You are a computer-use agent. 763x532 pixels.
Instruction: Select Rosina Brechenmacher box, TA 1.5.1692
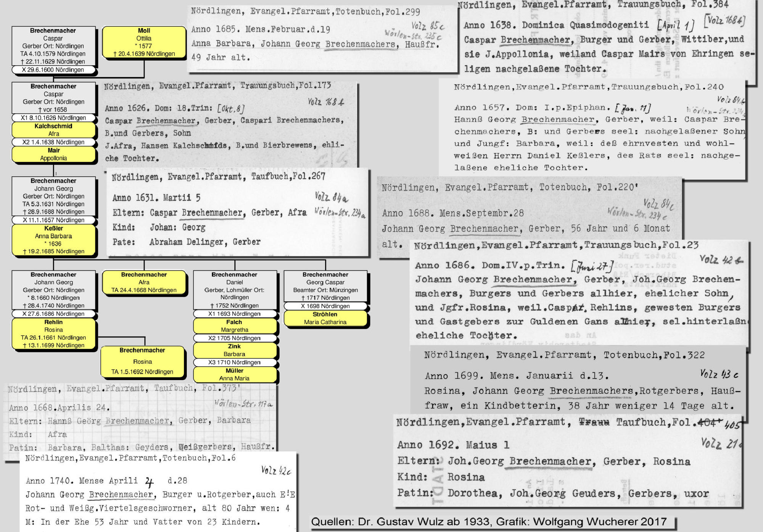(142, 361)
